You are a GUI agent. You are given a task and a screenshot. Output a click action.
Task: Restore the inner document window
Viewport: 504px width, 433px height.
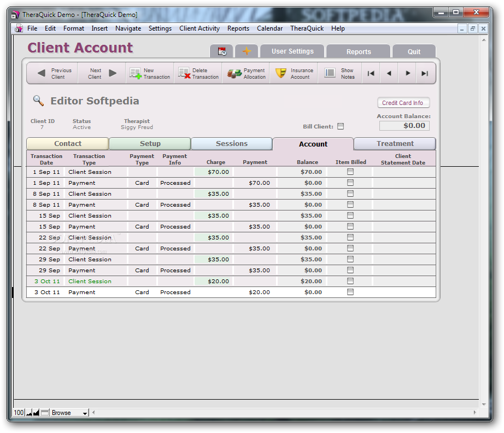tap(472, 28)
